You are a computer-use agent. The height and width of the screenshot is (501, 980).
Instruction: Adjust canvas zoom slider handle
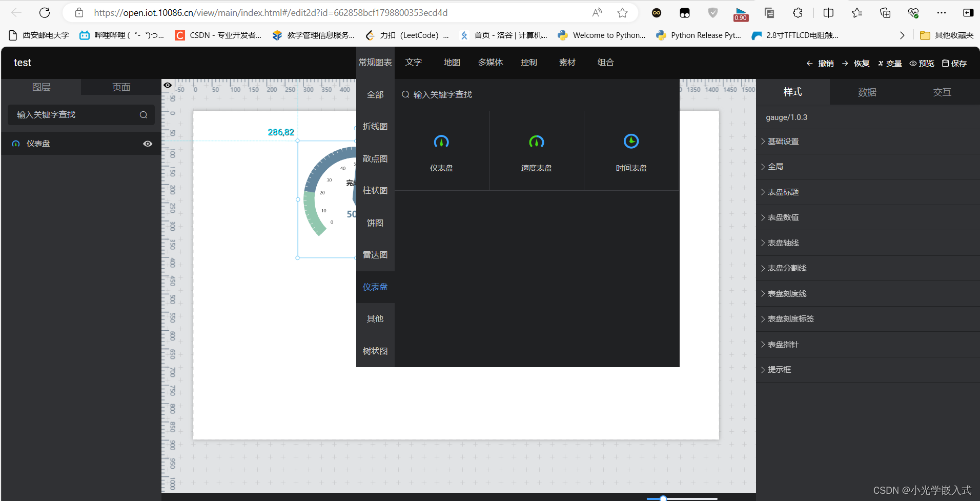pyautogui.click(x=663, y=498)
